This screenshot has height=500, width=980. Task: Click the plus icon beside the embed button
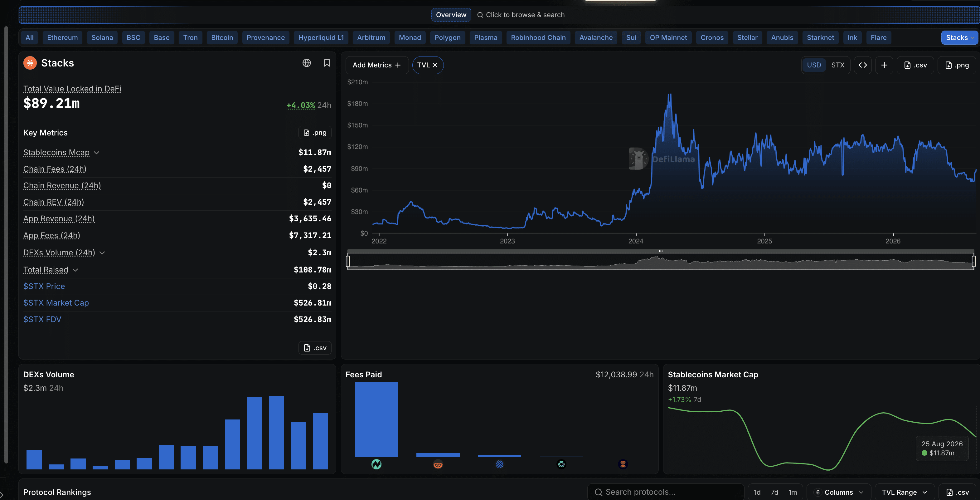(x=884, y=65)
